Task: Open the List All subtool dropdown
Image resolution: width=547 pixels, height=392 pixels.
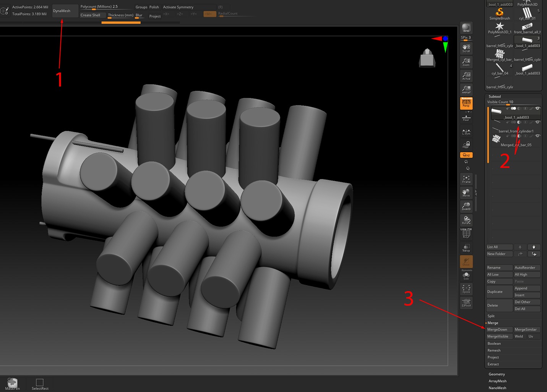Action: coord(499,247)
